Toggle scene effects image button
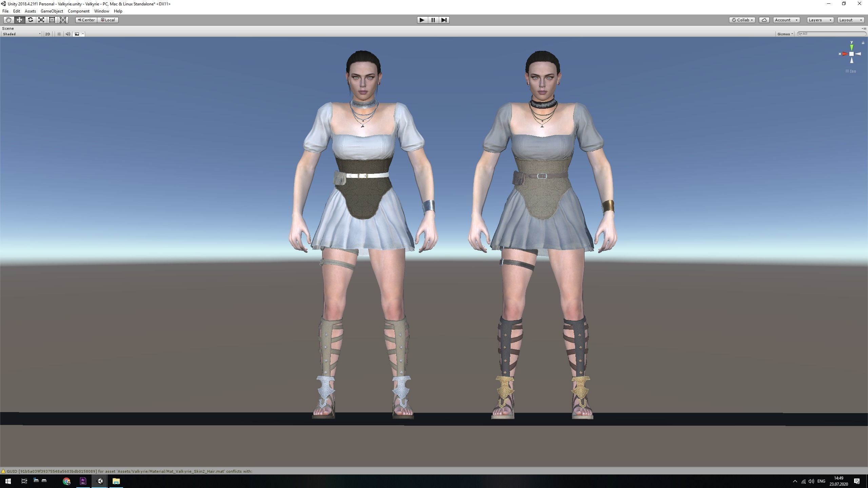This screenshot has width=868, height=488. (x=77, y=34)
